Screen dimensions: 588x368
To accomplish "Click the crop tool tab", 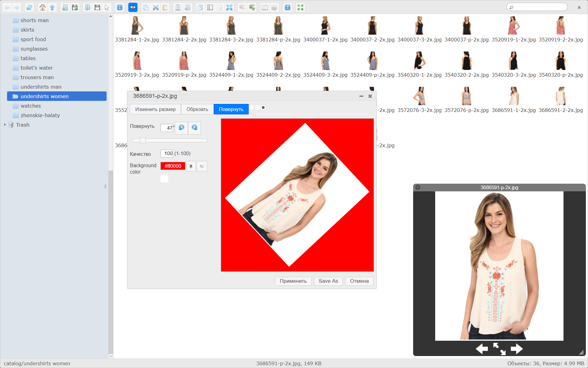I will pos(197,109).
